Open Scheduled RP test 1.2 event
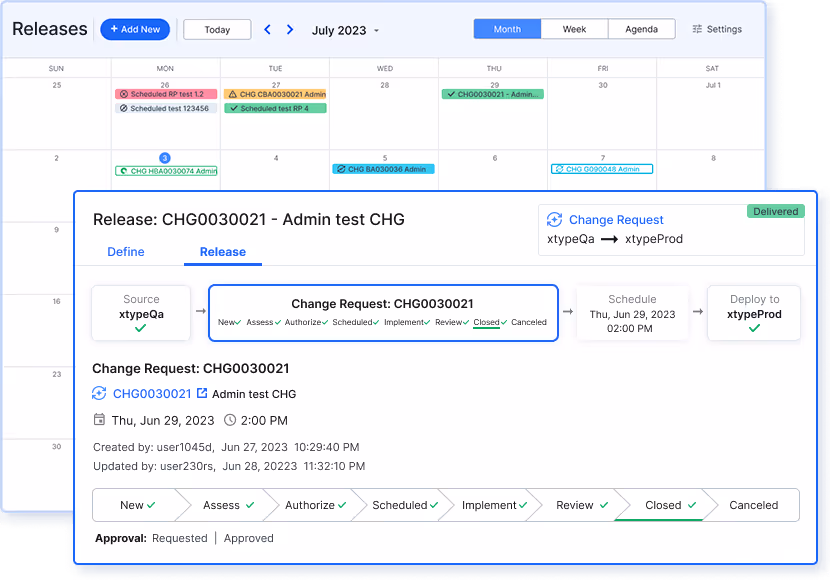The image size is (830, 580). pos(166,94)
